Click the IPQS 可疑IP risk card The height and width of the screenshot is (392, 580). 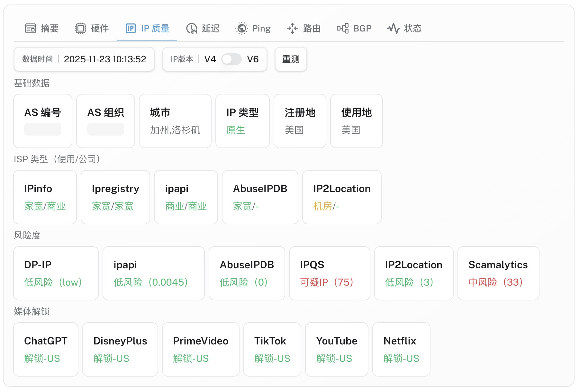tap(329, 273)
